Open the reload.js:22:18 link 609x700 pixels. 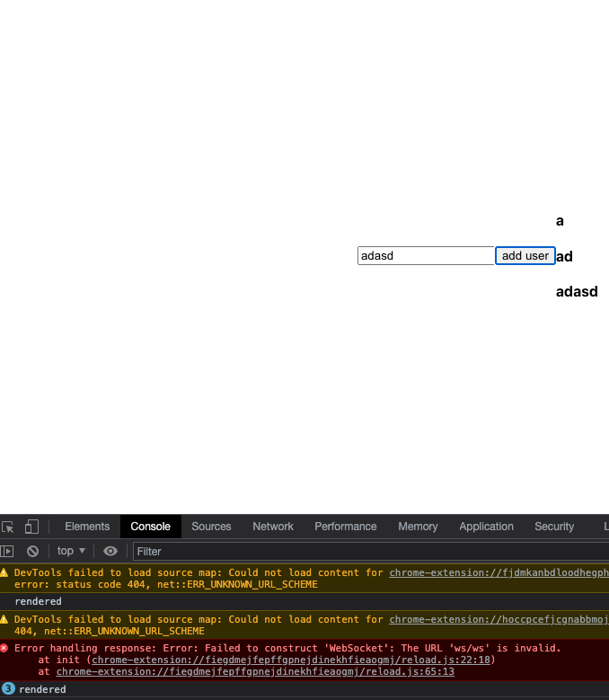(291, 660)
